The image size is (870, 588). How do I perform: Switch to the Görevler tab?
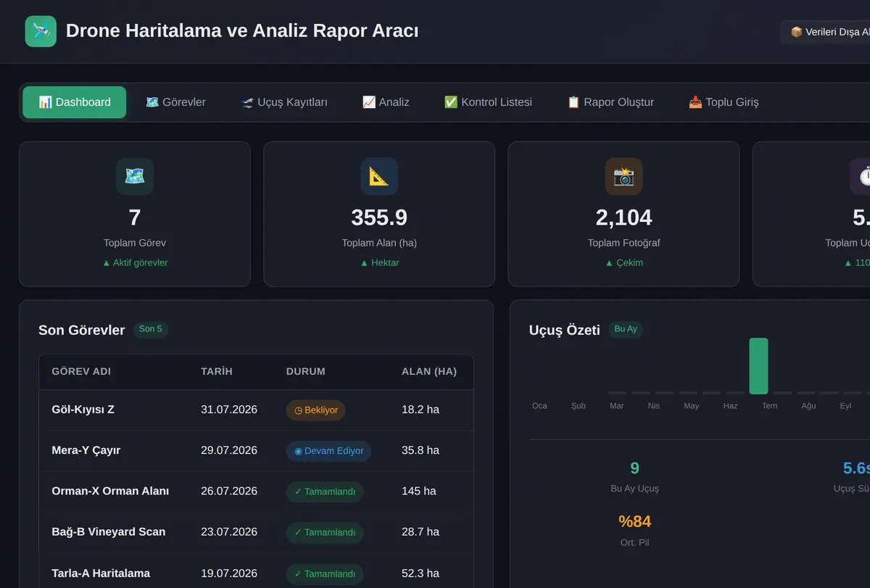(x=175, y=102)
